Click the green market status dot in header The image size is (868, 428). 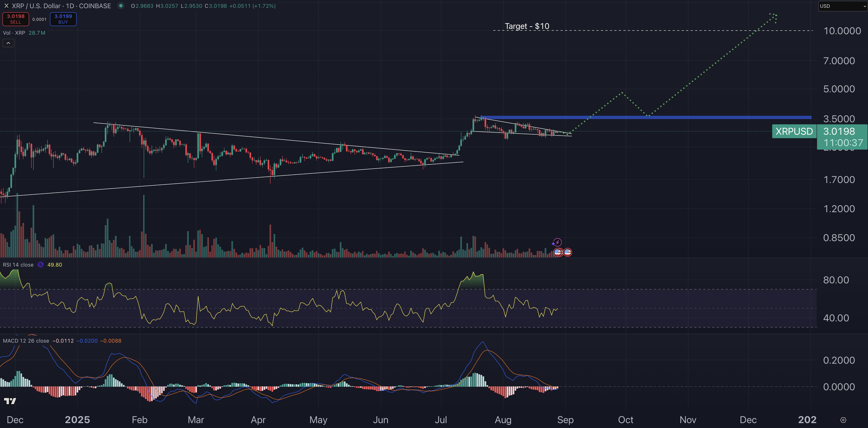tap(121, 6)
